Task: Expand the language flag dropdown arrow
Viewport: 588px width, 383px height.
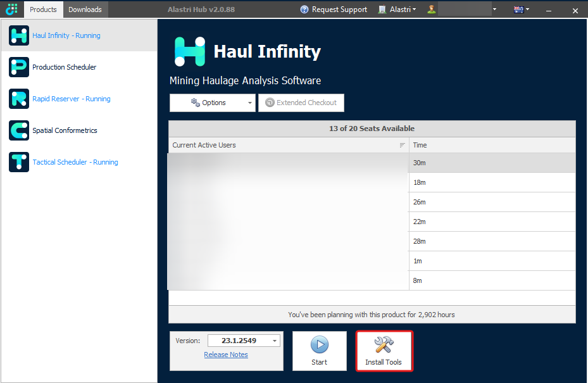Action: pos(527,9)
